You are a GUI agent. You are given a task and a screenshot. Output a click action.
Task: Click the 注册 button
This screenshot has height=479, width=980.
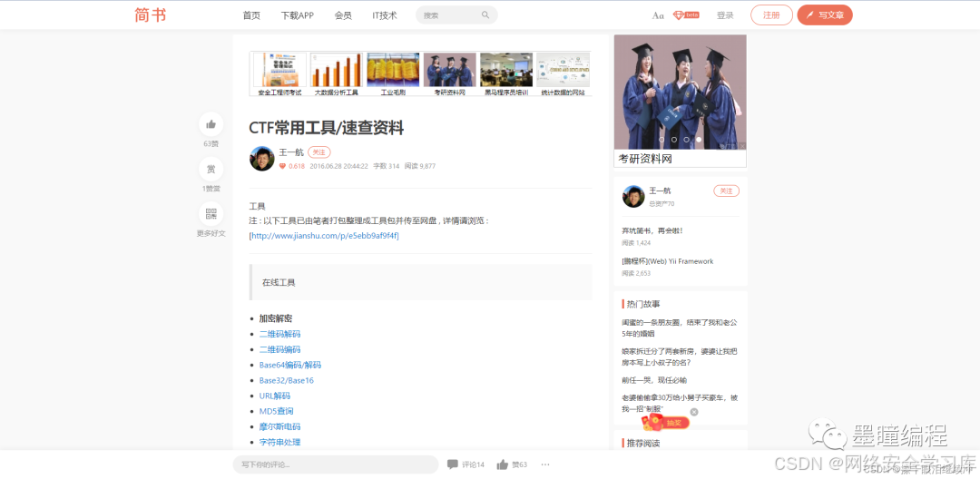point(772,15)
